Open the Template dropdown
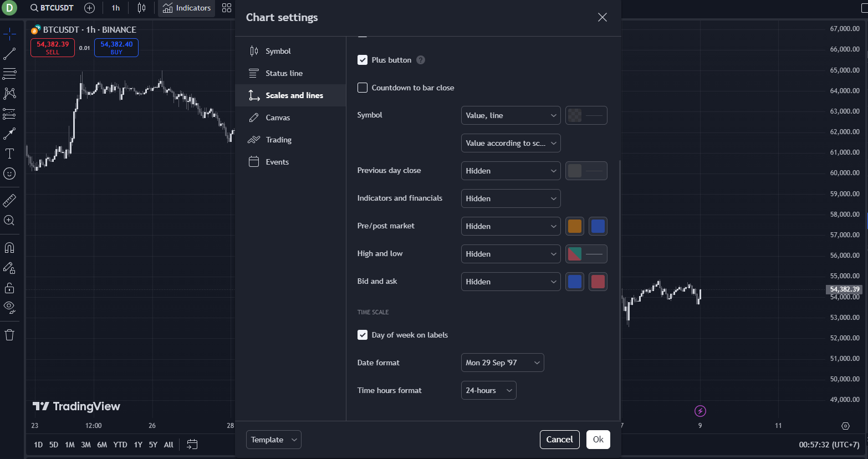This screenshot has width=868, height=459. pyautogui.click(x=274, y=440)
